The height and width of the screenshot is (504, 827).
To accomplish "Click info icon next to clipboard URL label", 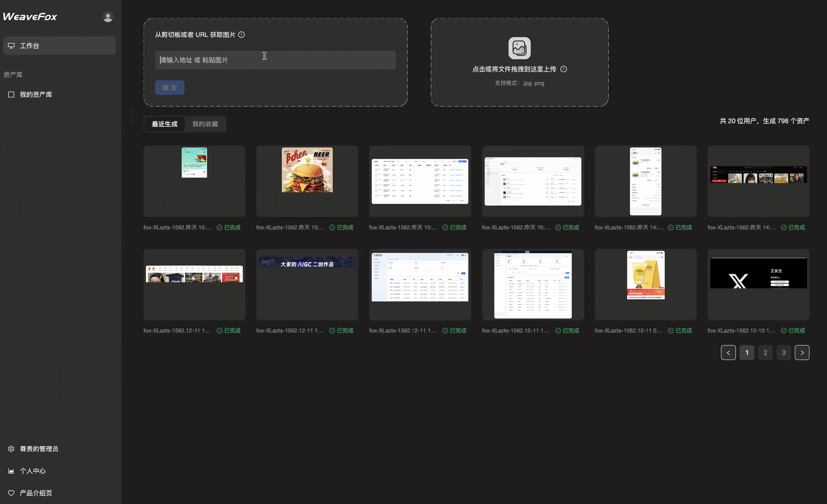I will pyautogui.click(x=242, y=35).
